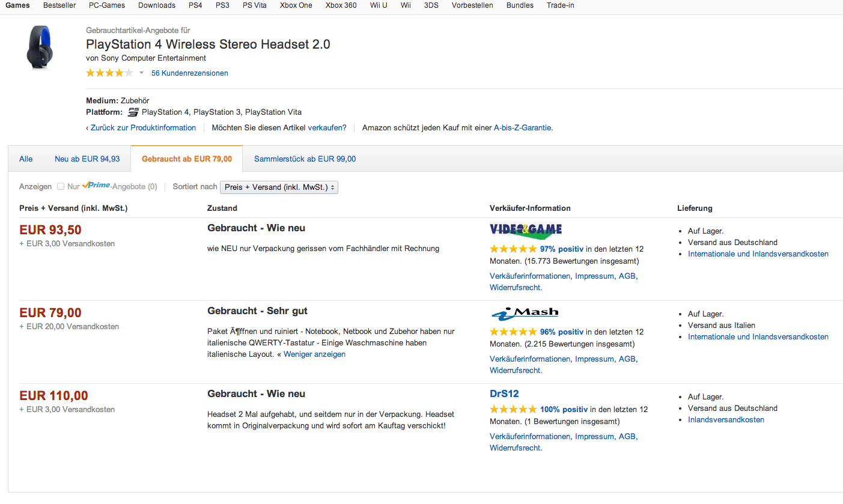Expand the rating breakdown arrow
843x504 pixels.
click(142, 73)
